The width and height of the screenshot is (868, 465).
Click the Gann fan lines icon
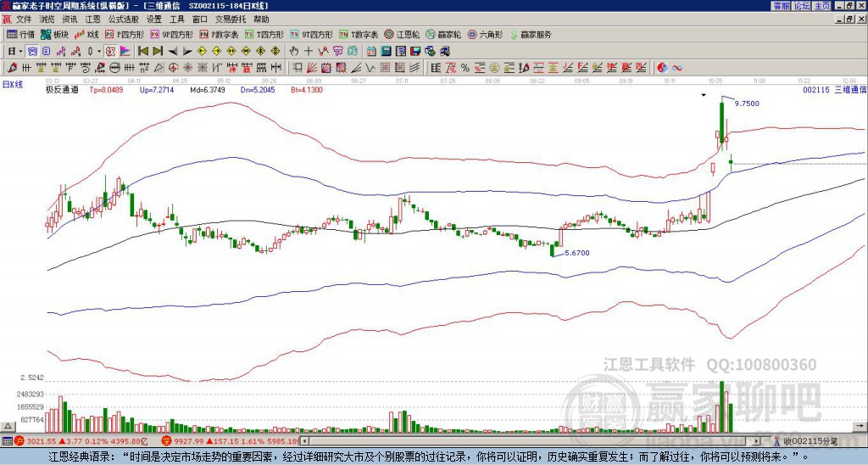coord(312,68)
